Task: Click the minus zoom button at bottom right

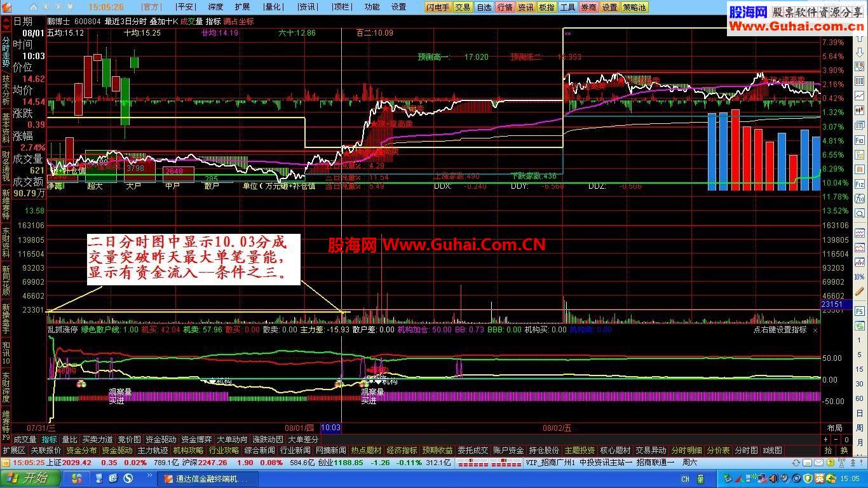Action: click(836, 439)
